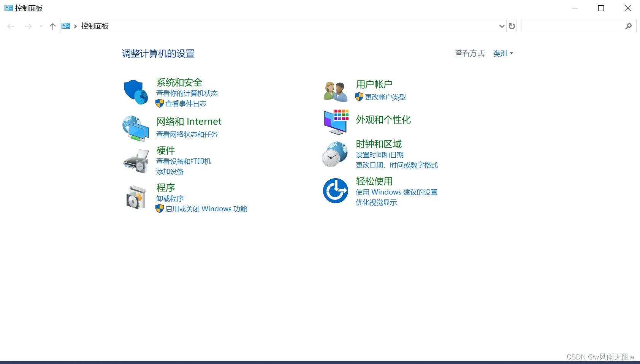Image resolution: width=640 pixels, height=364 pixels.
Task: Open the recent locations dropdown arrow
Action: coord(41,26)
